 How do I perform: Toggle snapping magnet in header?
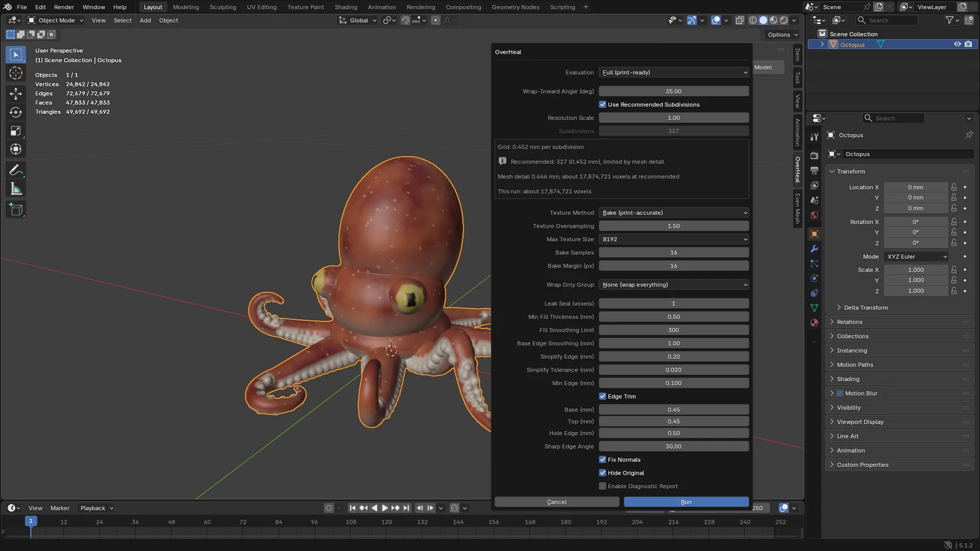tap(405, 20)
